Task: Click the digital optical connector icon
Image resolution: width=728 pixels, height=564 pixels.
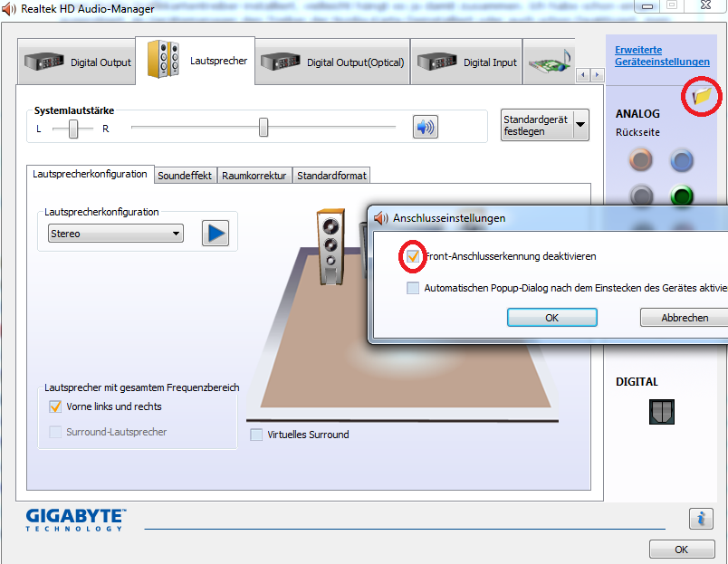Action: click(662, 412)
